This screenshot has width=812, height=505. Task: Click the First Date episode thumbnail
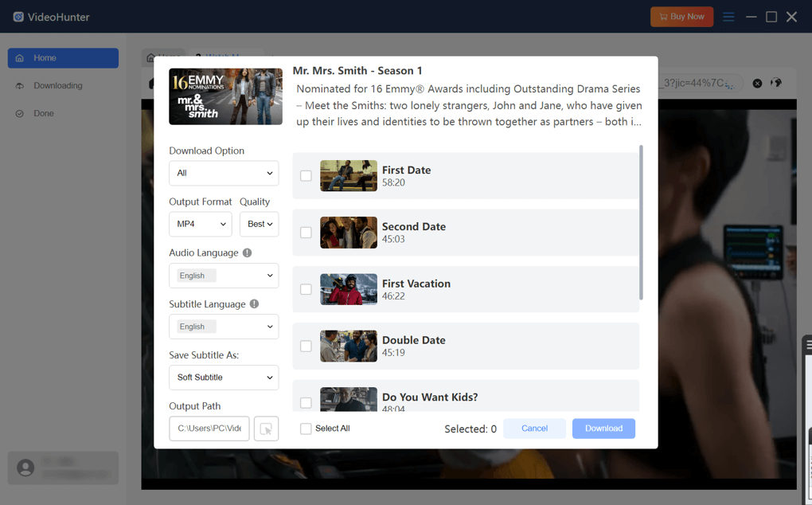click(x=348, y=175)
